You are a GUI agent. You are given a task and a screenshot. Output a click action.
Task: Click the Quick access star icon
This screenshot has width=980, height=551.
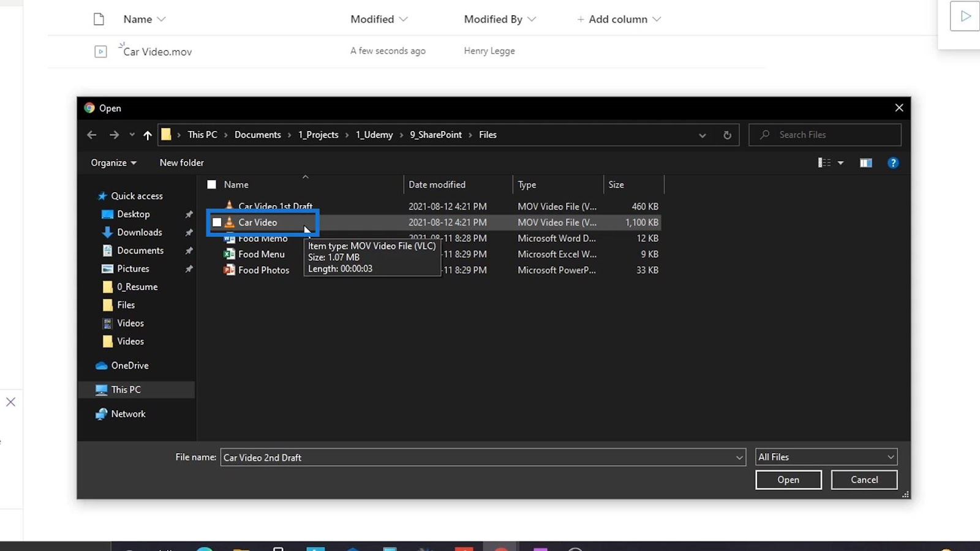pos(102,196)
